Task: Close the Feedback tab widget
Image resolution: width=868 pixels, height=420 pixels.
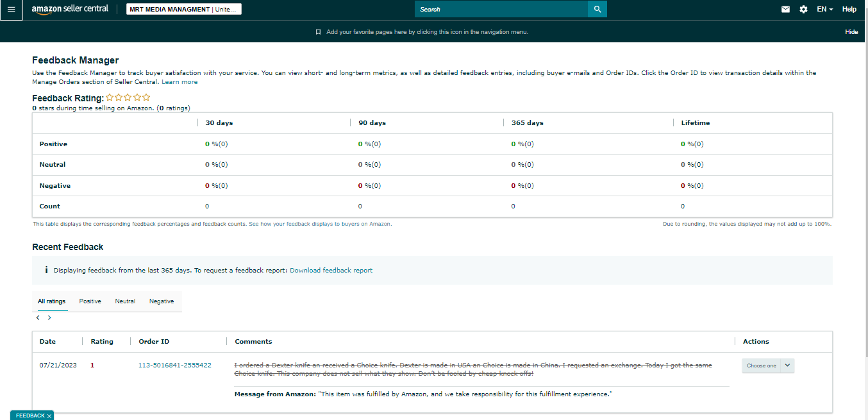Action: coord(49,416)
